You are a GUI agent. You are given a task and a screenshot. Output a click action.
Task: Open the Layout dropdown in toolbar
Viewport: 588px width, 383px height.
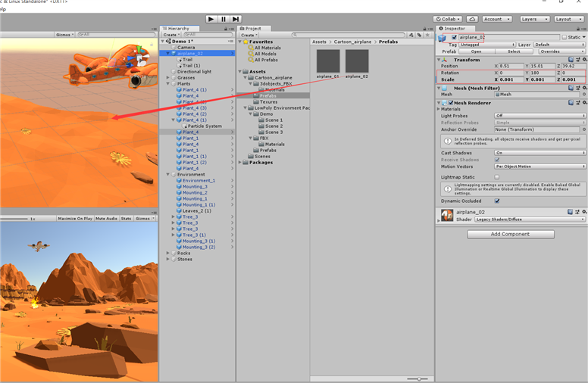568,19
